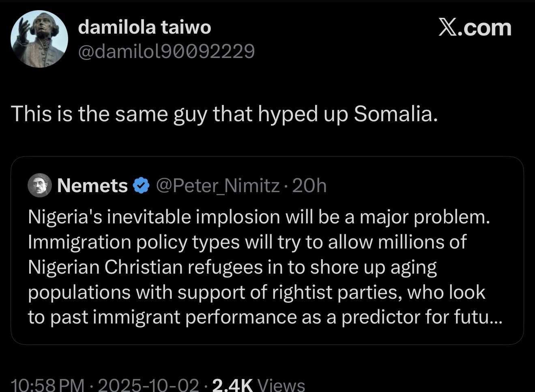Open damilola taiwo's profile avatar
The width and height of the screenshot is (535, 392).
[x=39, y=39]
